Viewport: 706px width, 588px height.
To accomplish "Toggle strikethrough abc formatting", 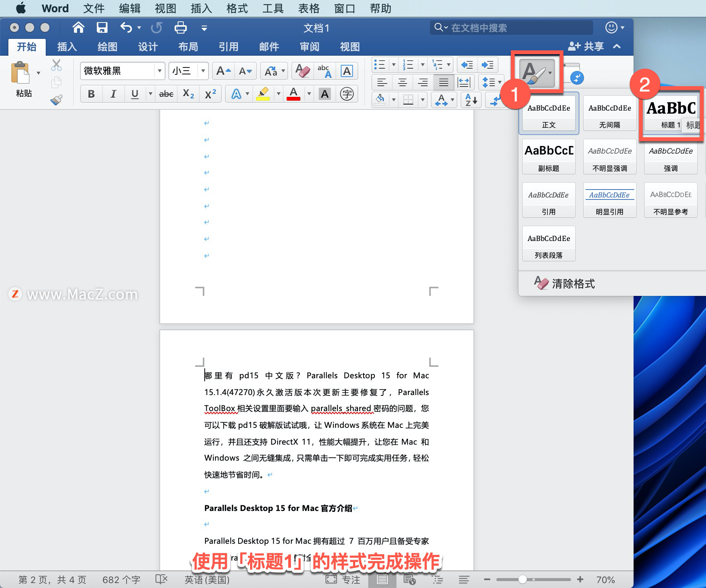I will pyautogui.click(x=166, y=94).
